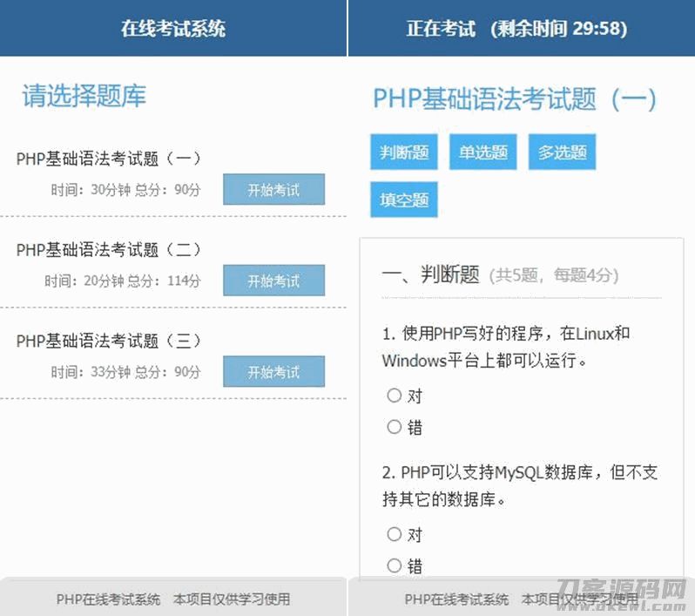The height and width of the screenshot is (616, 695).
Task: Select the 填空题 tab
Action: click(x=404, y=200)
